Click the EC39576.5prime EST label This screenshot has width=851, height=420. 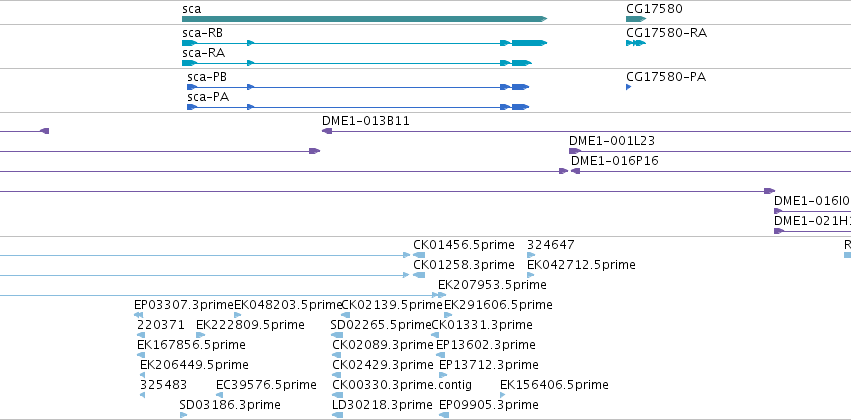coord(266,385)
